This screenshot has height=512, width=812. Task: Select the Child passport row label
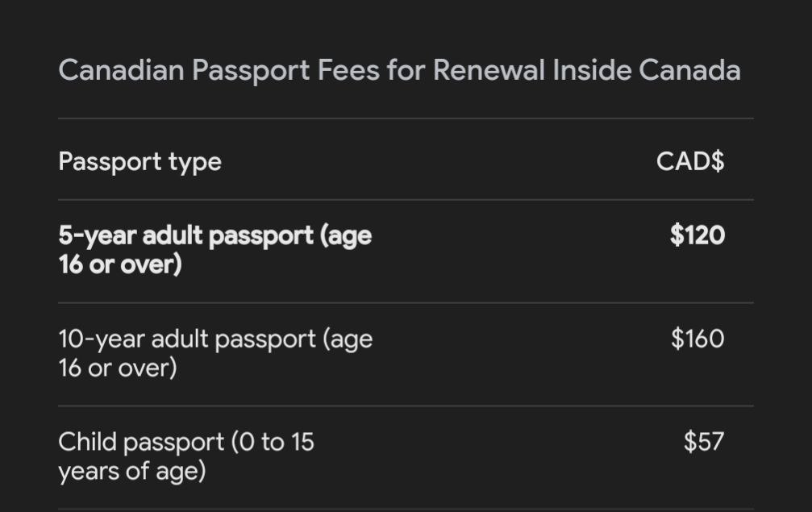(x=186, y=456)
